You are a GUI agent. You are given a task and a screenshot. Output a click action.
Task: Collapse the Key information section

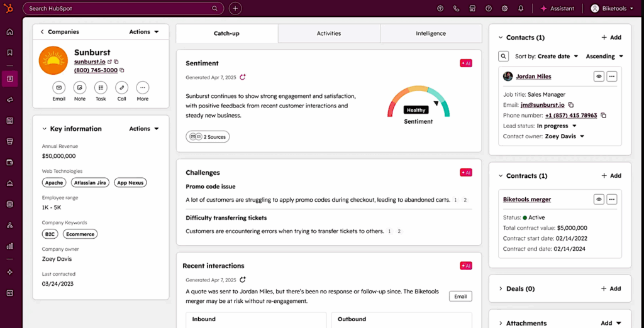pos(45,129)
